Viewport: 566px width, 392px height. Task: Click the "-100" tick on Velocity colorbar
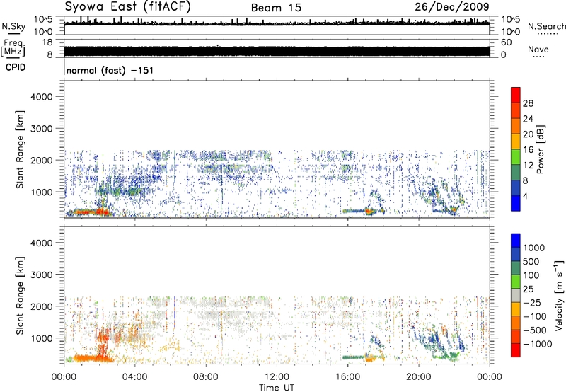535,316
